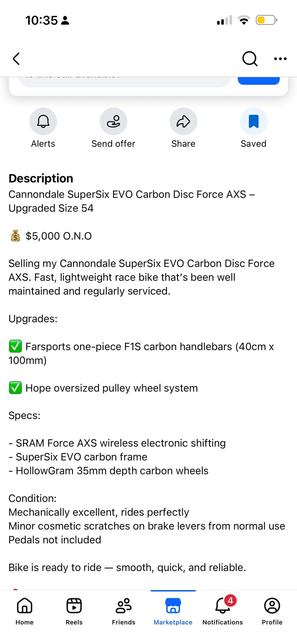Unsave the listing with bookmark icon

(254, 121)
